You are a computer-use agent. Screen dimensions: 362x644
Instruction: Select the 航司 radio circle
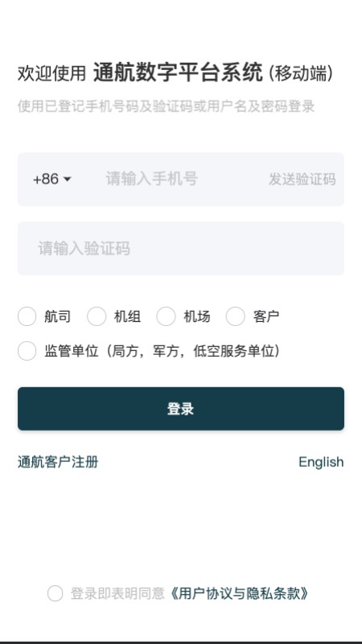(x=27, y=316)
